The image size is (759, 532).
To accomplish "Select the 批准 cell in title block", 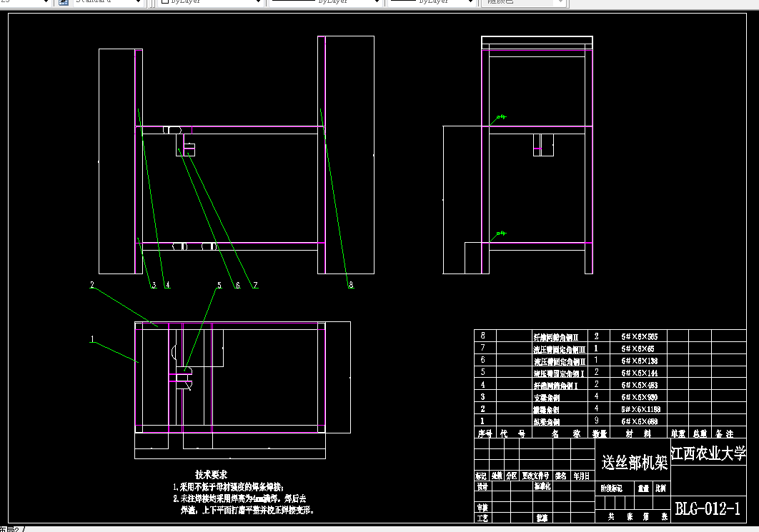I will point(542,518).
